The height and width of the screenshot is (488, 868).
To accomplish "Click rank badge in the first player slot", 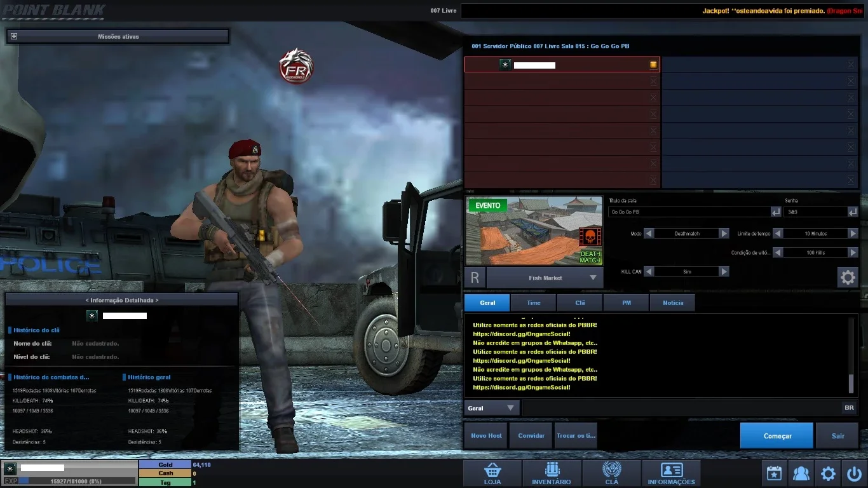I will (x=505, y=65).
